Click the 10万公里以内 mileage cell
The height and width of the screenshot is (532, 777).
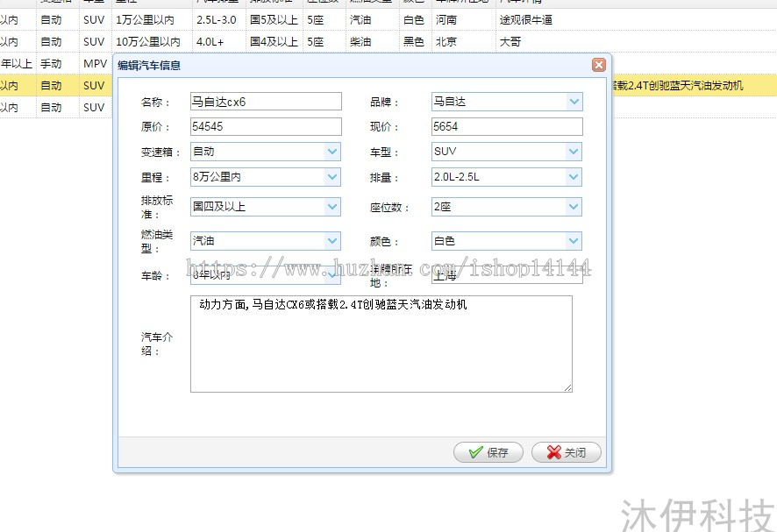148,41
